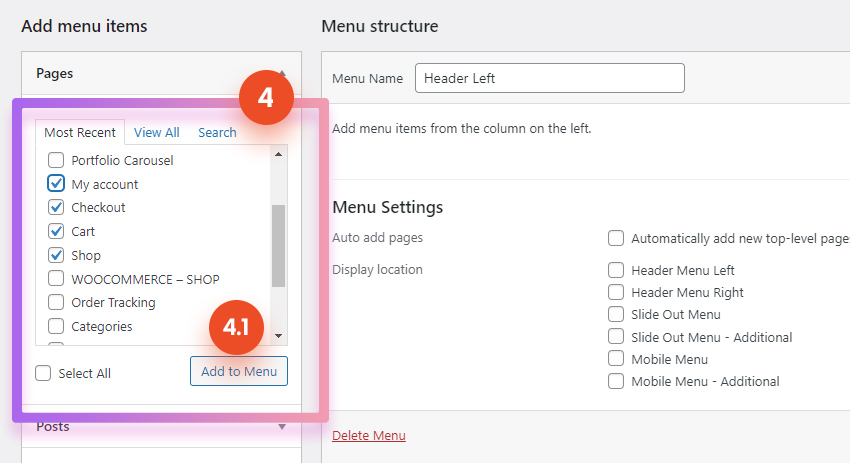Collapse the Pages section arrow
This screenshot has width=850, height=463.
[x=282, y=73]
